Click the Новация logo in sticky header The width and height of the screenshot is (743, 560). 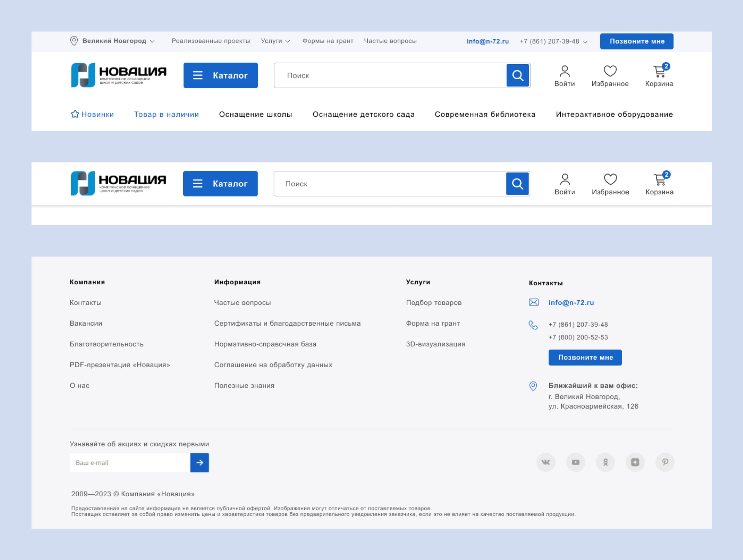tap(118, 183)
